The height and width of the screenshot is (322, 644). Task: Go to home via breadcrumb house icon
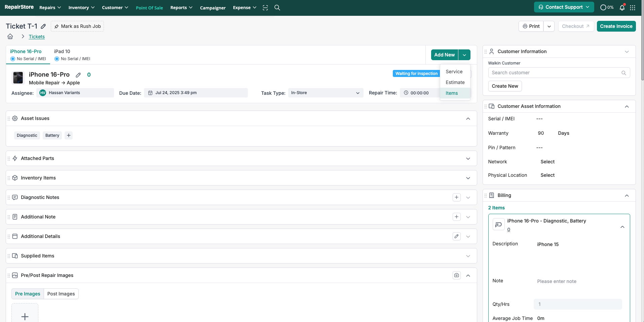[x=10, y=37]
